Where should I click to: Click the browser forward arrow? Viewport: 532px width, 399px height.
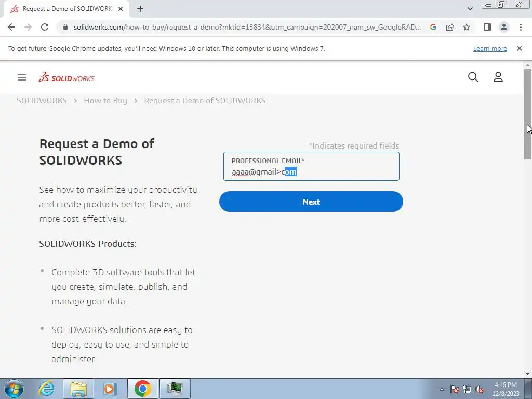pyautogui.click(x=28, y=27)
